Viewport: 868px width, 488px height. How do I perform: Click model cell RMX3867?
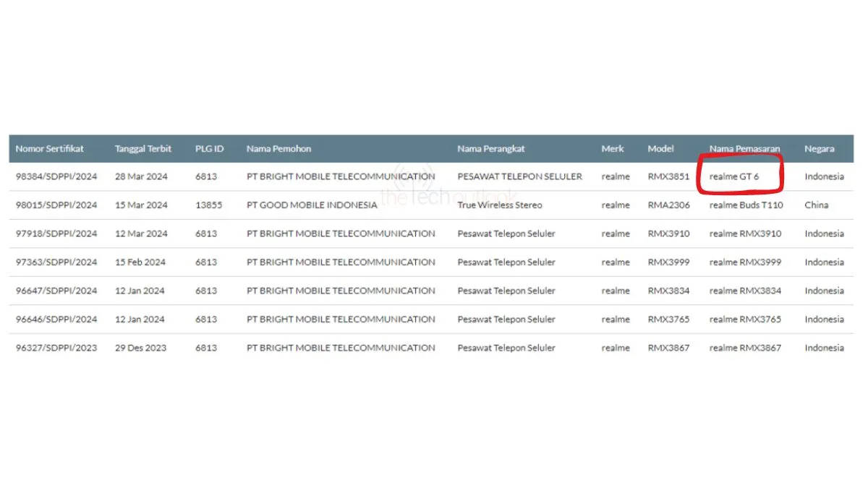669,348
